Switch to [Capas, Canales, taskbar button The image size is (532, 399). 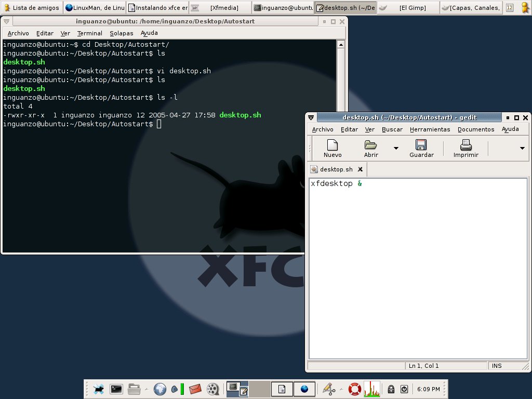pyautogui.click(x=471, y=7)
